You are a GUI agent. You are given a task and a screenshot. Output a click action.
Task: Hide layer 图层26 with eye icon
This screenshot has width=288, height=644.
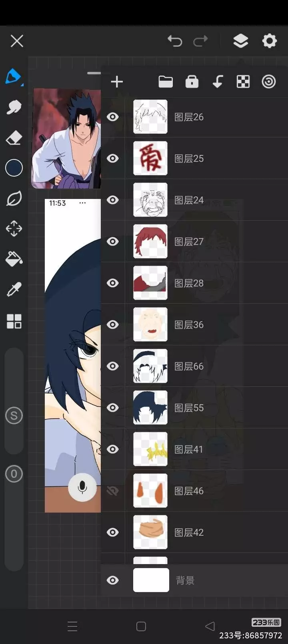coord(113,117)
